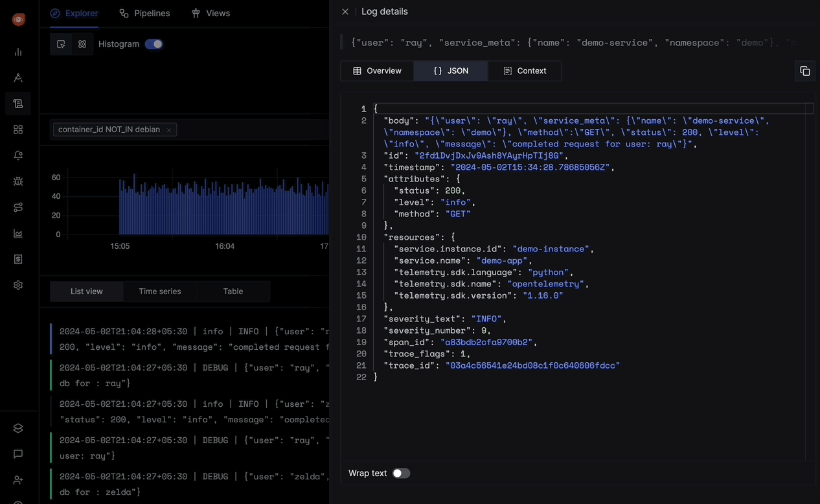Open Settings gear in sidebar
The width and height of the screenshot is (820, 504).
18,285
